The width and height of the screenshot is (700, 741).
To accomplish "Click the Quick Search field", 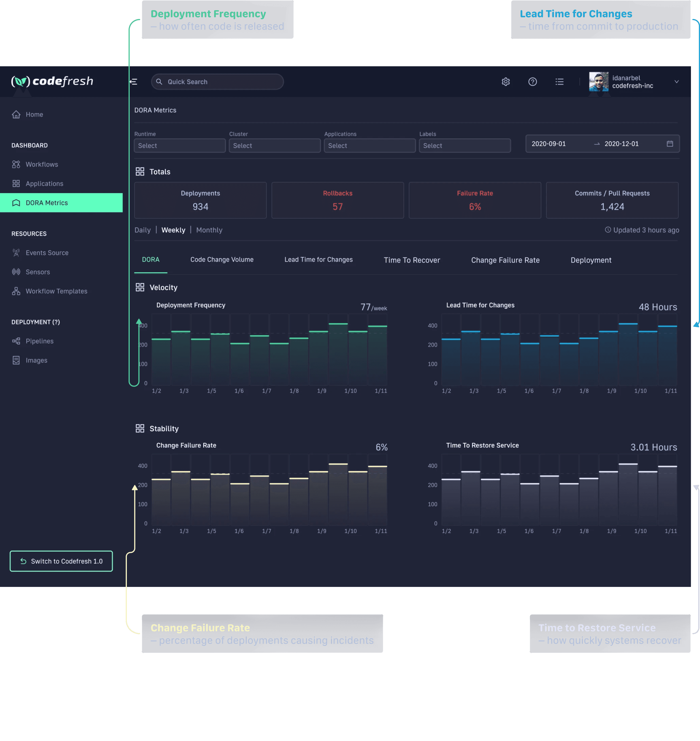I will (217, 82).
